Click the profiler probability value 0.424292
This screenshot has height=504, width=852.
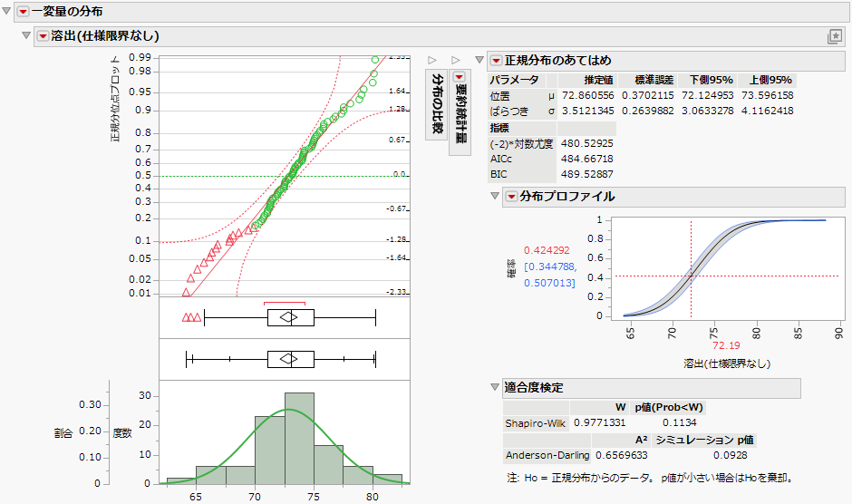coord(547,250)
